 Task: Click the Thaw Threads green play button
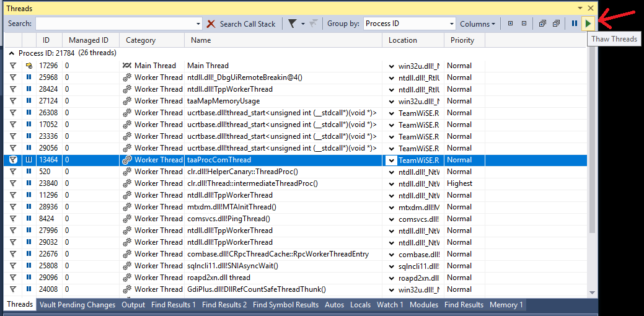pos(588,24)
